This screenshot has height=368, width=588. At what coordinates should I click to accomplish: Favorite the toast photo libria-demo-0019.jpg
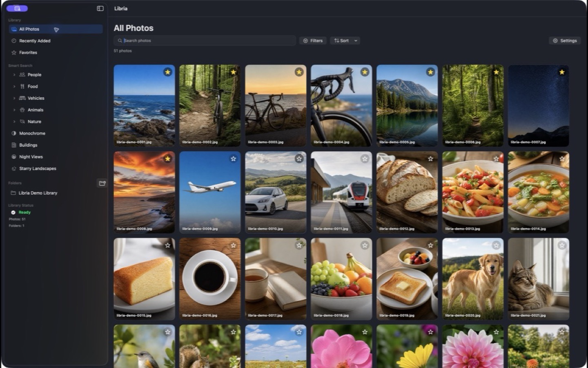tap(430, 245)
